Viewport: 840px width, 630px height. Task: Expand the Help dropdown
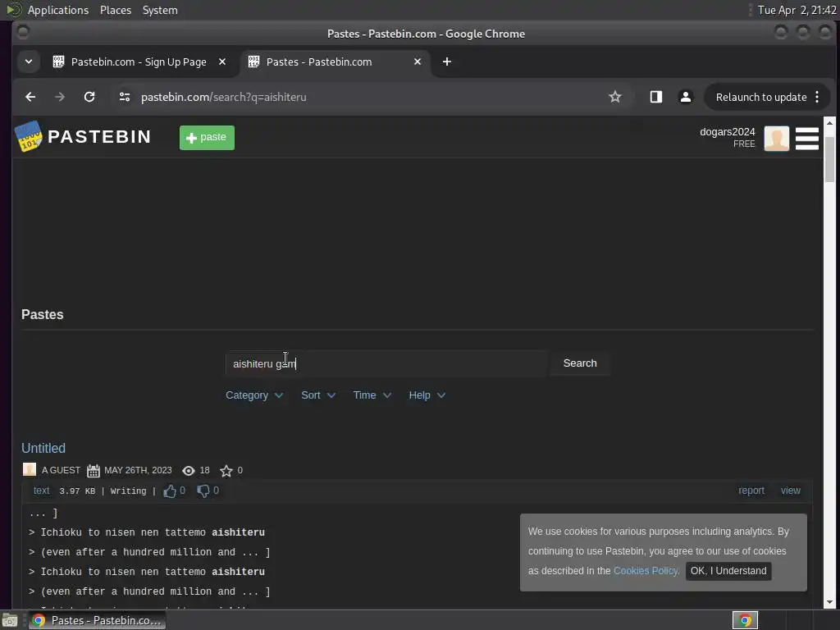click(427, 395)
